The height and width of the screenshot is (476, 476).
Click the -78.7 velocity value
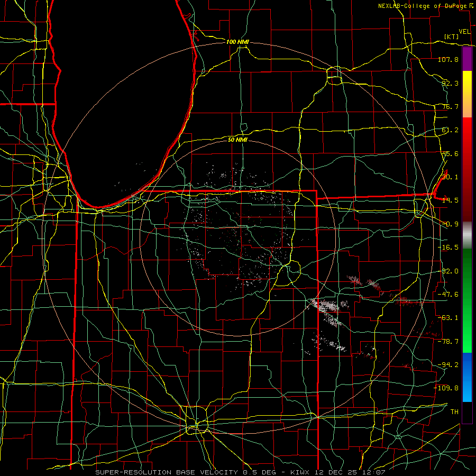pyautogui.click(x=448, y=342)
